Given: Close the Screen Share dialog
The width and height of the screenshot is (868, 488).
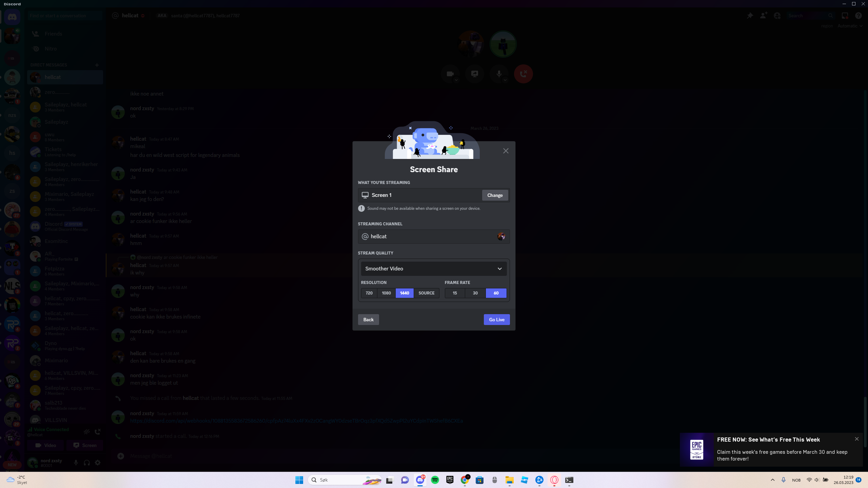Looking at the screenshot, I should [x=506, y=151].
